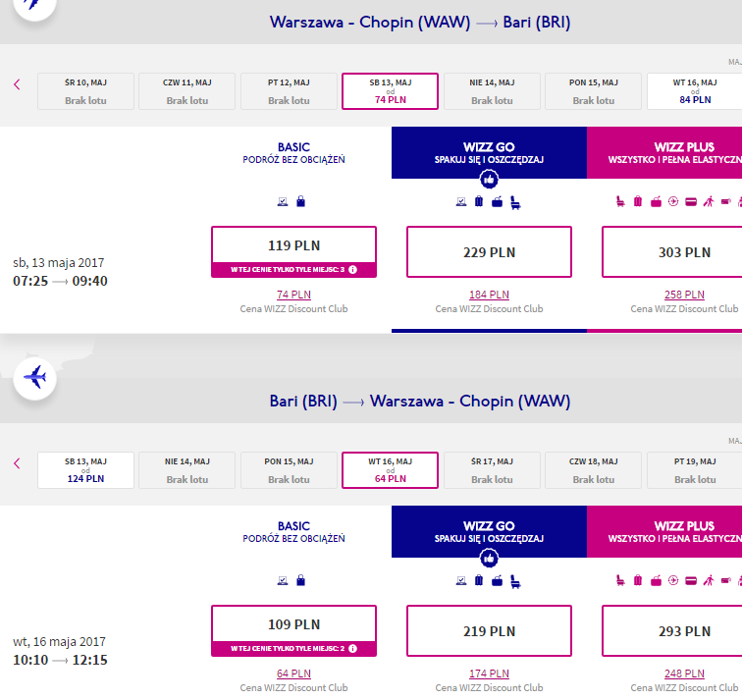
Task: Select SB 13, MAJ tab priced 74 PLN
Action: click(x=390, y=91)
